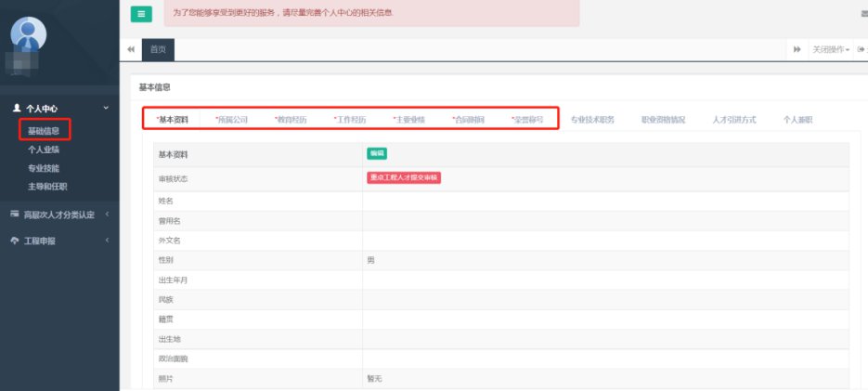Click the 工程申报 sidebar icon
This screenshot has width=868, height=391.
15,241
